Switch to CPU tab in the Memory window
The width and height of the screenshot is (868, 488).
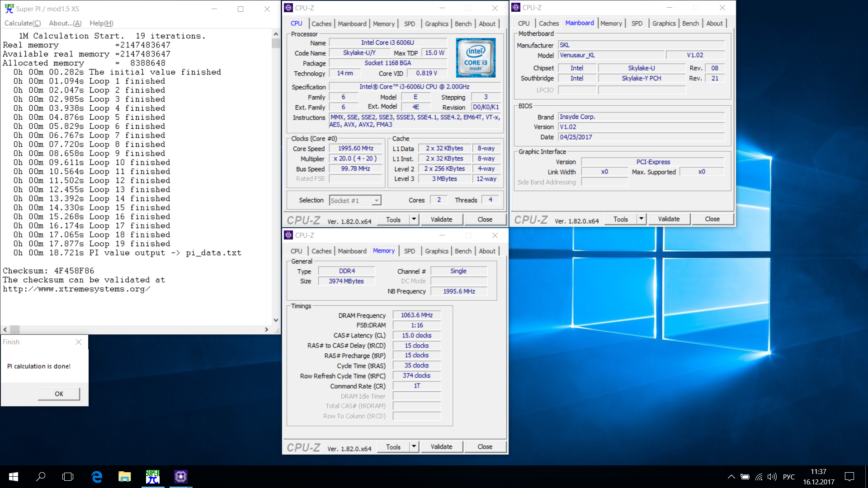pyautogui.click(x=297, y=251)
